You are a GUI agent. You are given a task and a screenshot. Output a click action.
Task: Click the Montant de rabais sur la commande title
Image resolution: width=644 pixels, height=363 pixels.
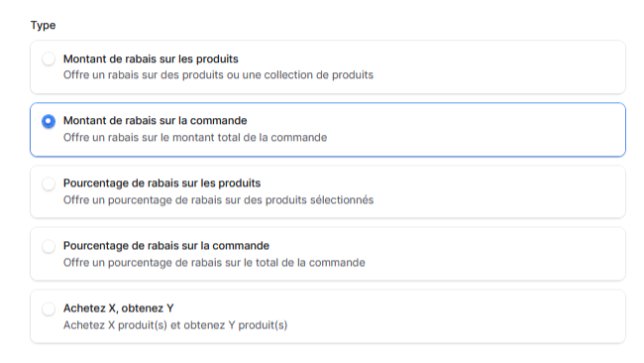point(156,120)
